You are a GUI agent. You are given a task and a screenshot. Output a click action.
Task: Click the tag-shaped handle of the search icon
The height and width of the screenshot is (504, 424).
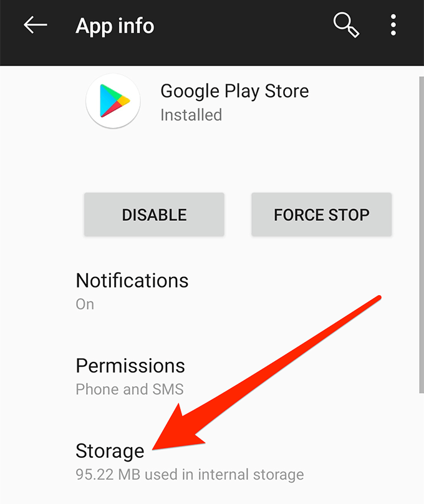point(354,32)
